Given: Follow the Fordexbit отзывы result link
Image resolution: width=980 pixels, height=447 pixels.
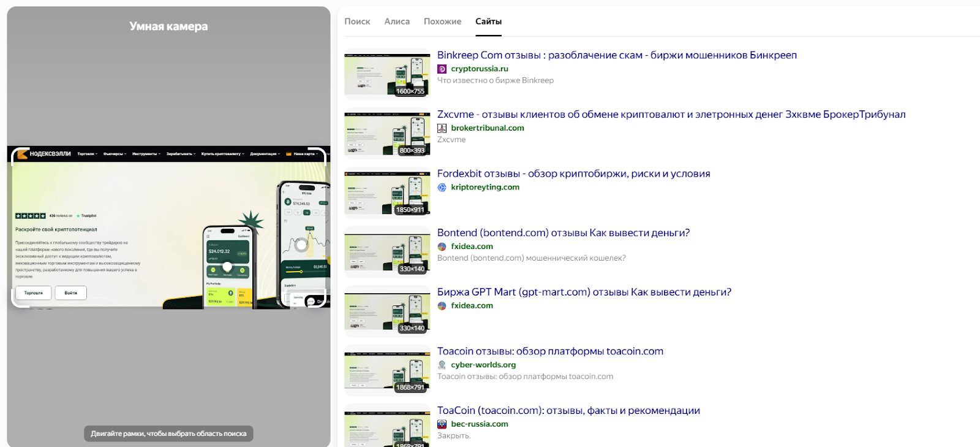Looking at the screenshot, I should [573, 174].
